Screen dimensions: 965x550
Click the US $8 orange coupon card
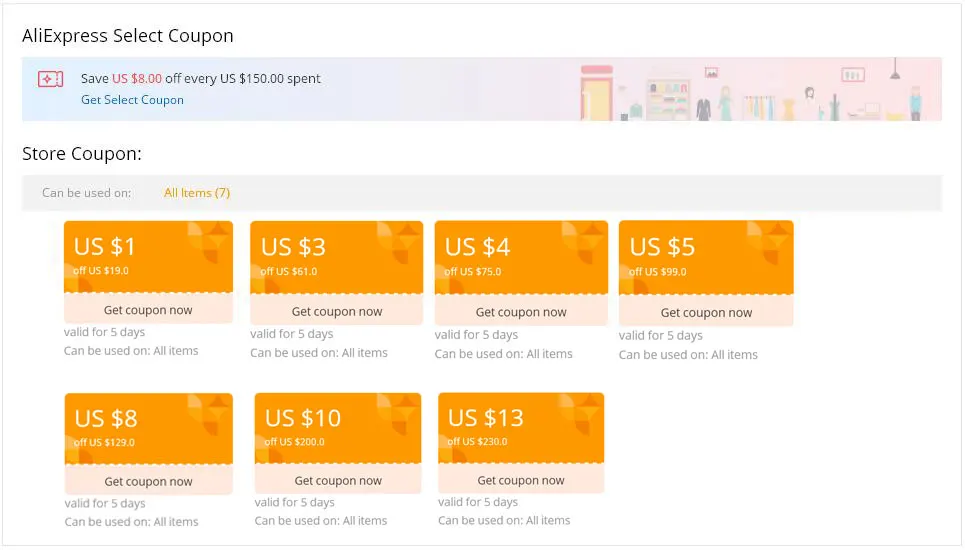(148, 428)
